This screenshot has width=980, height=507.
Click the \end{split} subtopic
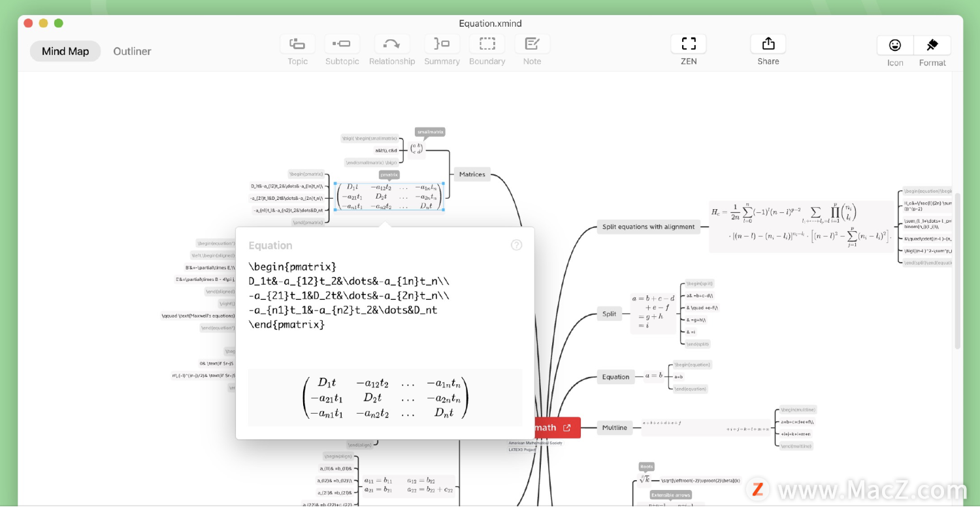click(x=698, y=344)
